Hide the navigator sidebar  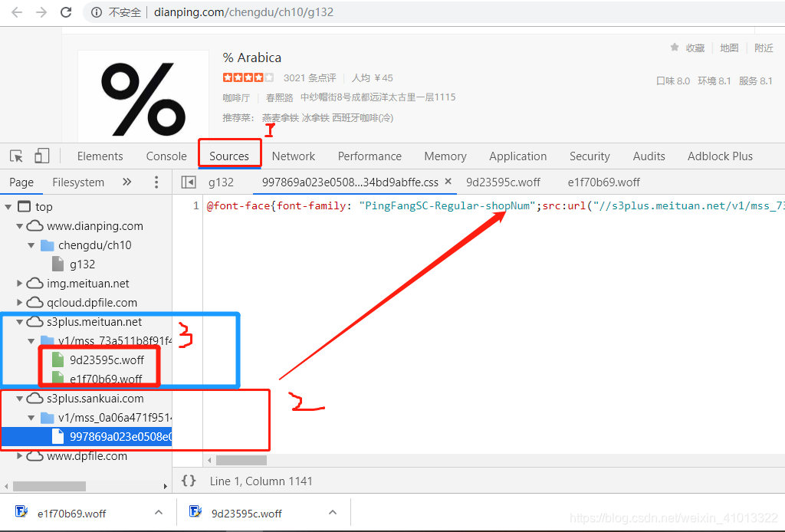tap(189, 182)
